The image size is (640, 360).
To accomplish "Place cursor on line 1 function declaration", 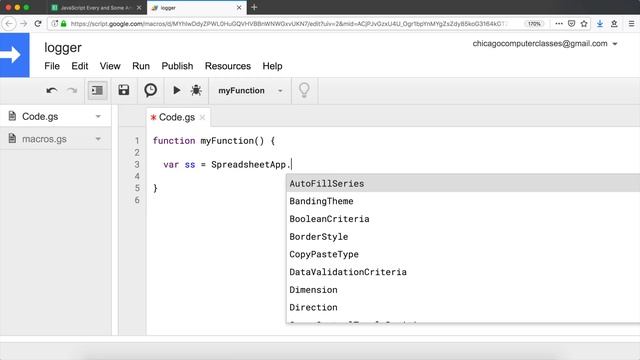I will (213, 141).
